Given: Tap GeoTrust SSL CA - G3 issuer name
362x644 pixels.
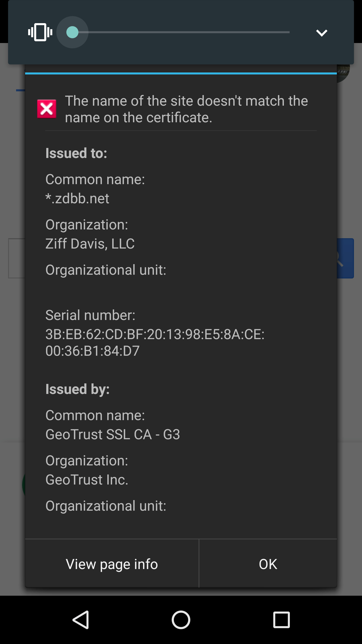Looking at the screenshot, I should click(113, 434).
